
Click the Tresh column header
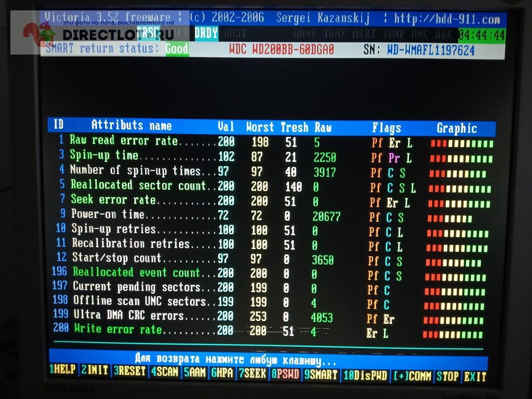(x=294, y=128)
